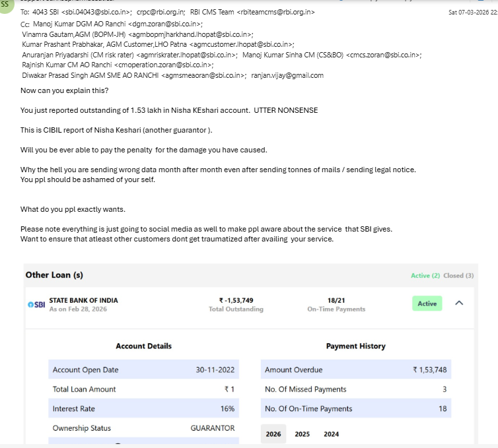
Task: Select the 2026 payment history tab
Action: 273,433
